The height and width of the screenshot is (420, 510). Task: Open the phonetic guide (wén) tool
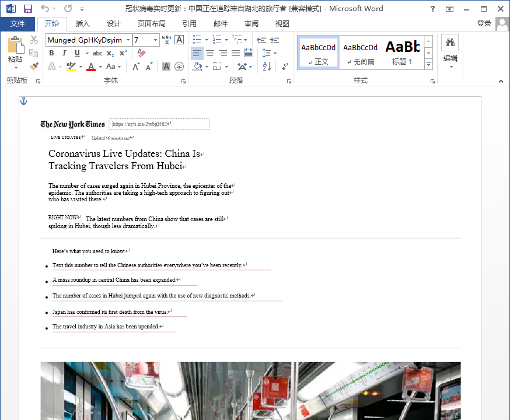tap(166, 40)
